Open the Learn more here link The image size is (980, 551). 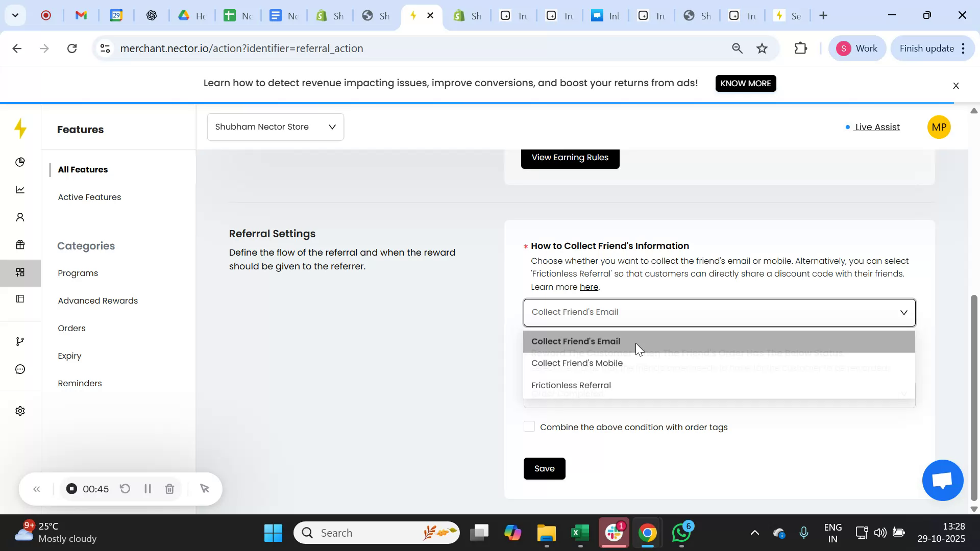(x=589, y=287)
